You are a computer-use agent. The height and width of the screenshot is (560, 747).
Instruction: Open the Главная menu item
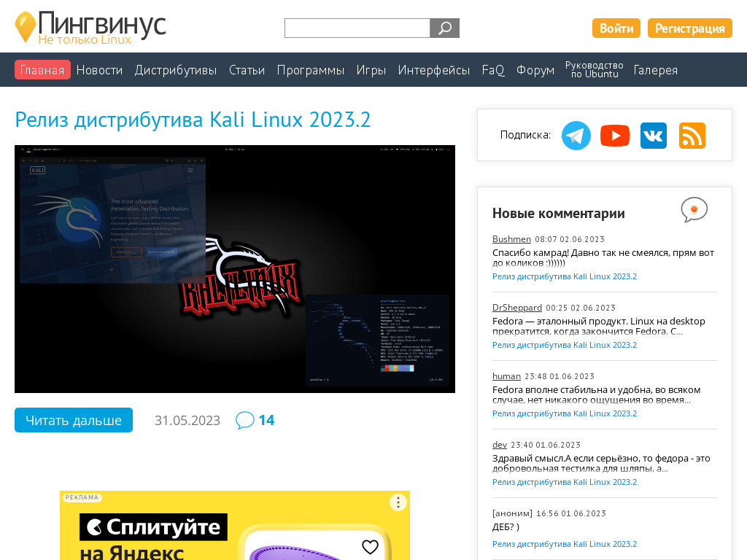pyautogui.click(x=42, y=70)
